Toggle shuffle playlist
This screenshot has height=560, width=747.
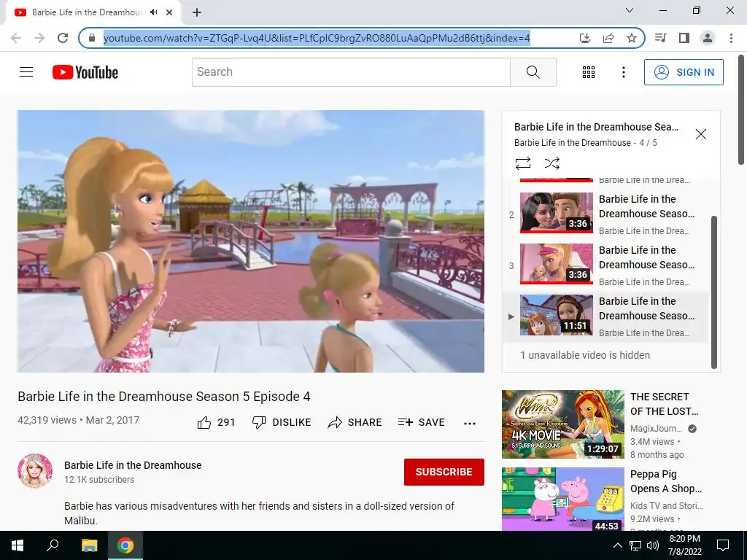[551, 163]
